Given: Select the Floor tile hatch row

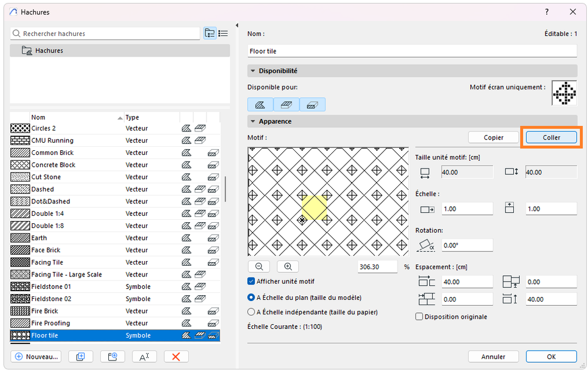Looking at the screenshot, I should coord(115,335).
